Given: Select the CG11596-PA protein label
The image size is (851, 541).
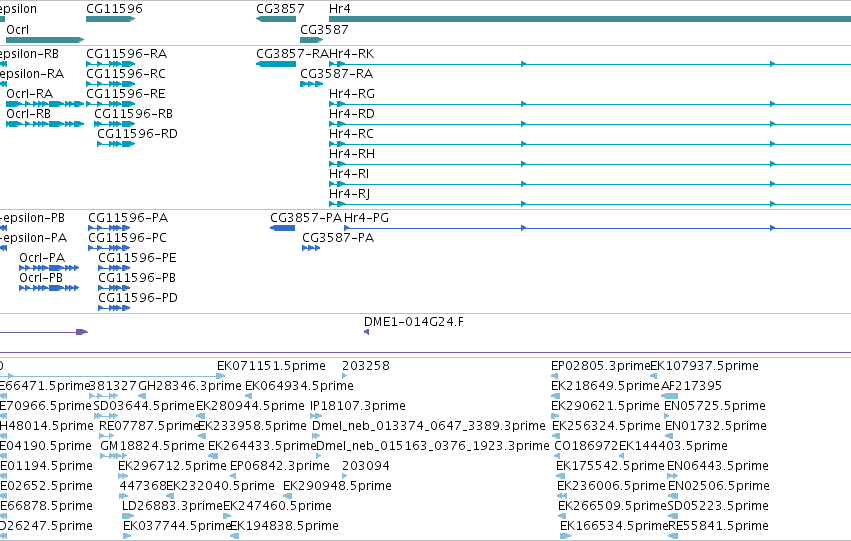Looking at the screenshot, I should tap(128, 218).
